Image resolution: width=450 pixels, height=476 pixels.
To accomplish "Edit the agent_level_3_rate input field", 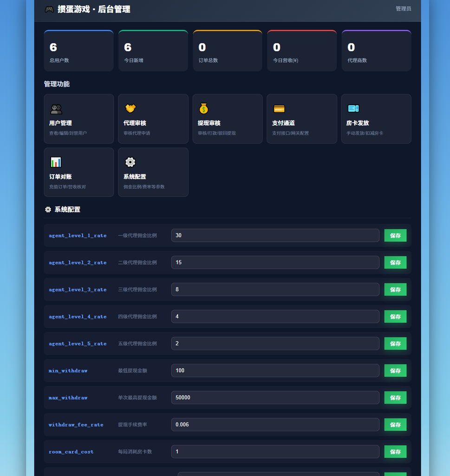I will [x=275, y=290].
